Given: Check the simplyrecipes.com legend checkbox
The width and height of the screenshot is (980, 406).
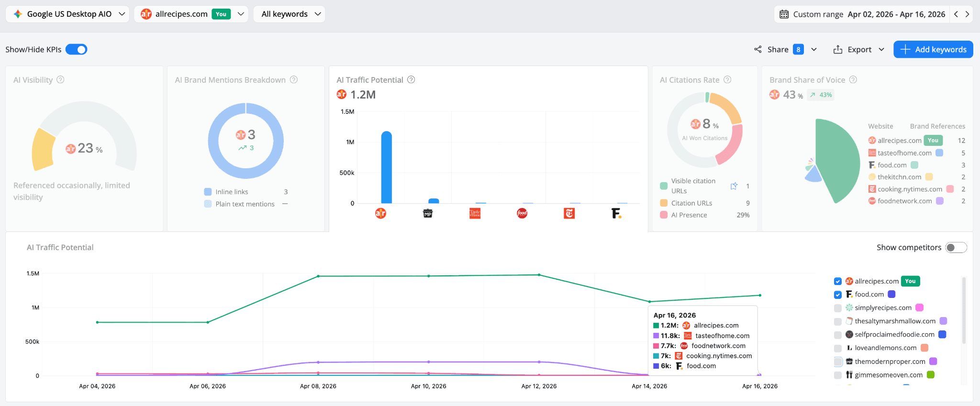Looking at the screenshot, I should [x=838, y=308].
